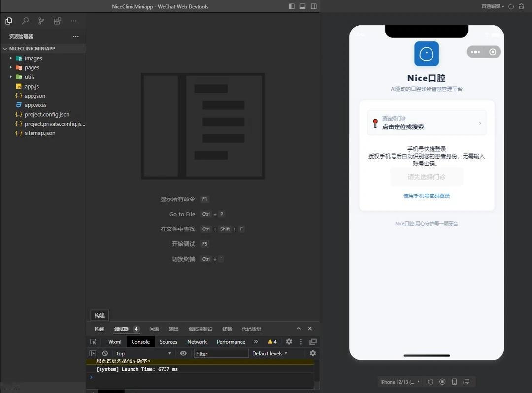Undock devtools into separate window icon
This screenshot has height=393, width=532.
(313, 341)
